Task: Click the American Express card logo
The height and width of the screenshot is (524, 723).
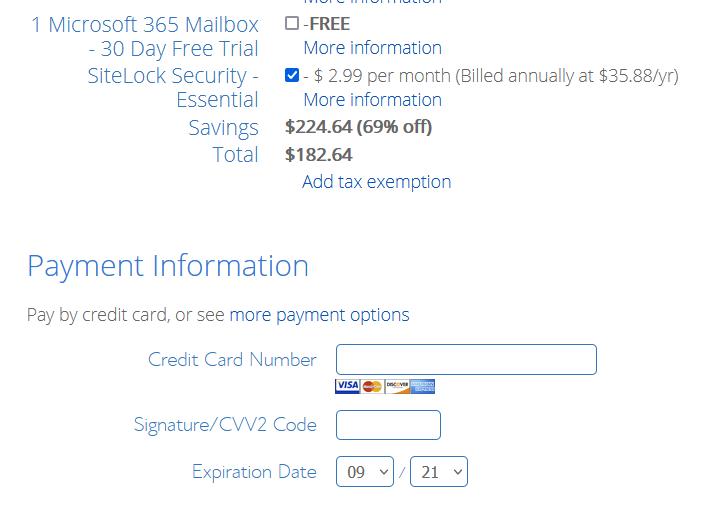Action: [422, 386]
